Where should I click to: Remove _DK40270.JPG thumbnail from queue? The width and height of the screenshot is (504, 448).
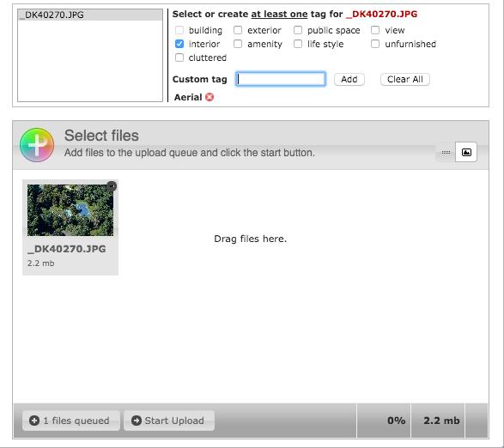(112, 186)
